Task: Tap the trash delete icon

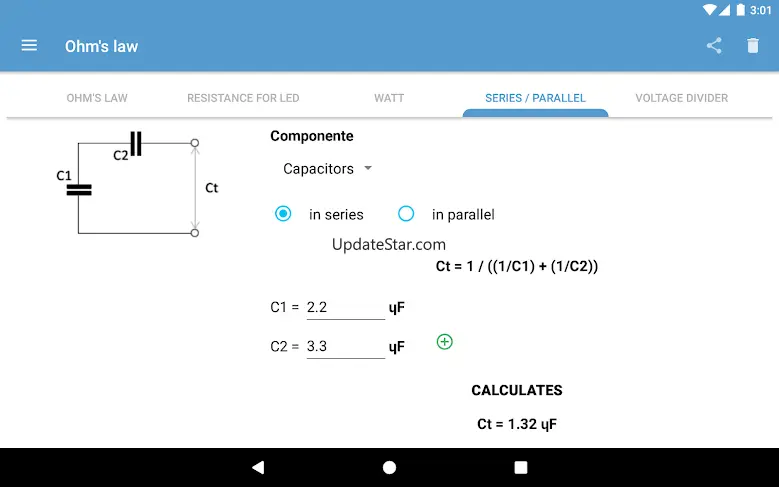Action: pyautogui.click(x=753, y=46)
